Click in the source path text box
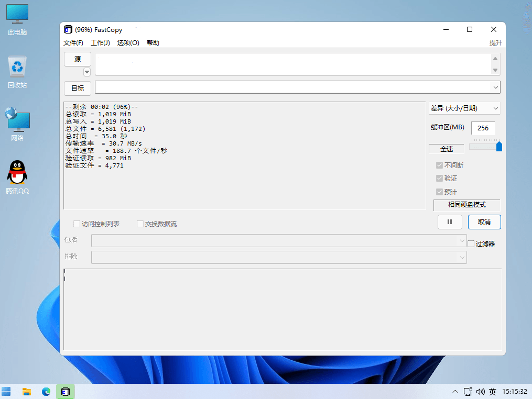This screenshot has width=532, height=399. point(294,64)
